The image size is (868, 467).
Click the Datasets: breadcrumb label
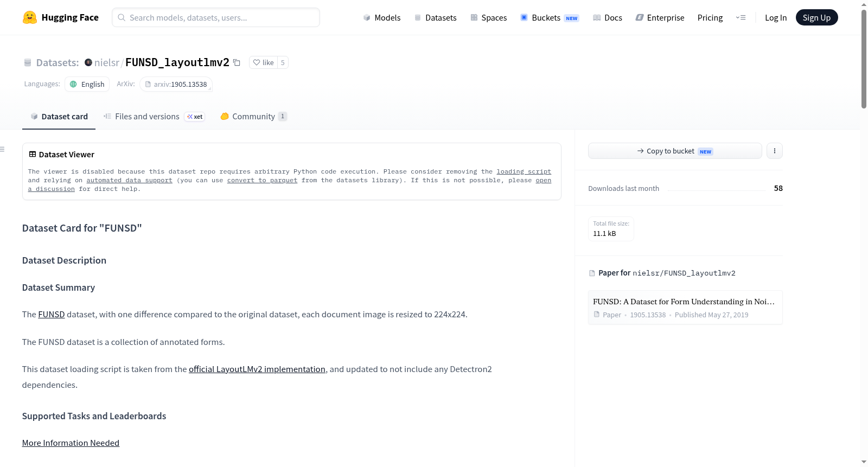click(x=58, y=62)
